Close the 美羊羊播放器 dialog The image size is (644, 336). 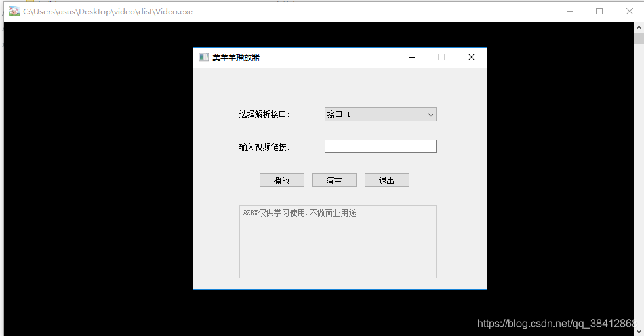(x=471, y=57)
